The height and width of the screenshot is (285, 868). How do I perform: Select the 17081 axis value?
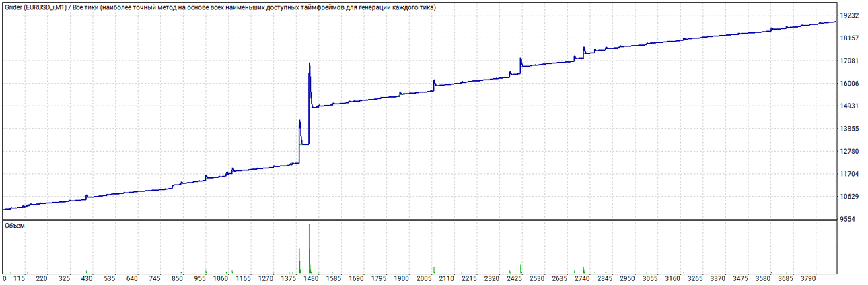(851, 61)
